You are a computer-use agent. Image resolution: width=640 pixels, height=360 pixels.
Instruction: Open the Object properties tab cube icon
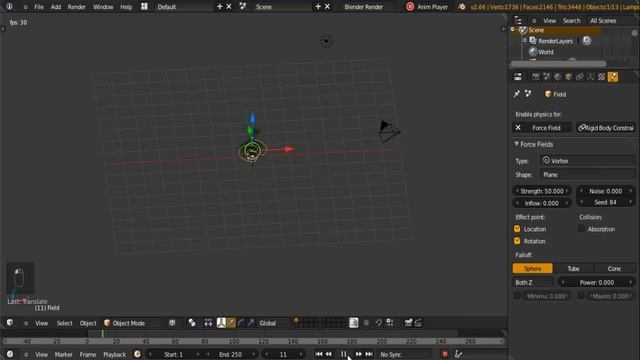tap(569, 77)
